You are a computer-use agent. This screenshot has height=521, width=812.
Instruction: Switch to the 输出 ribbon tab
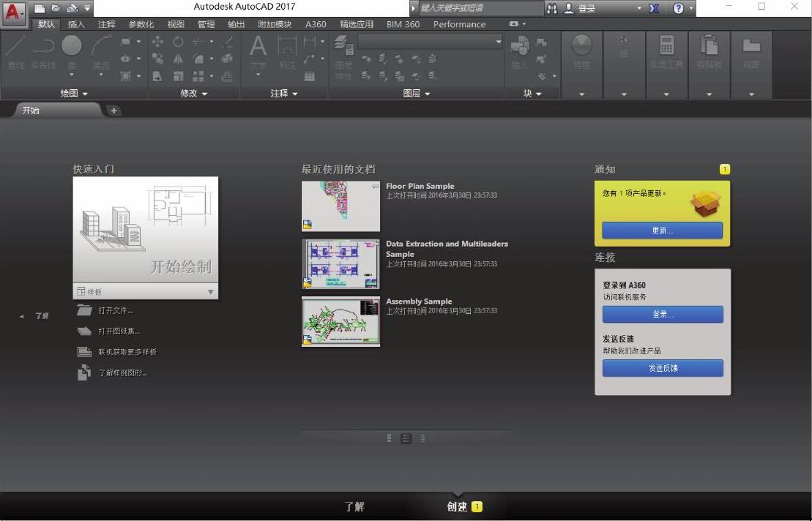click(236, 24)
